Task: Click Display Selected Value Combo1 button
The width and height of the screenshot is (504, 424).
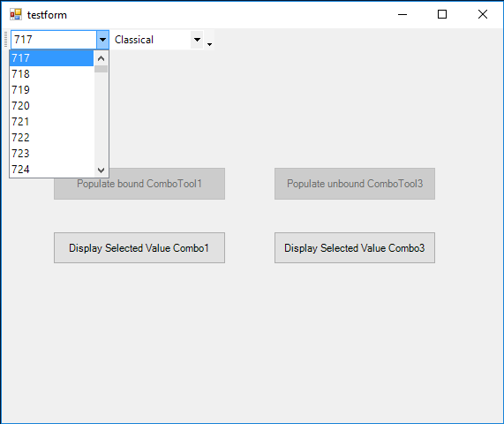Action: point(139,247)
